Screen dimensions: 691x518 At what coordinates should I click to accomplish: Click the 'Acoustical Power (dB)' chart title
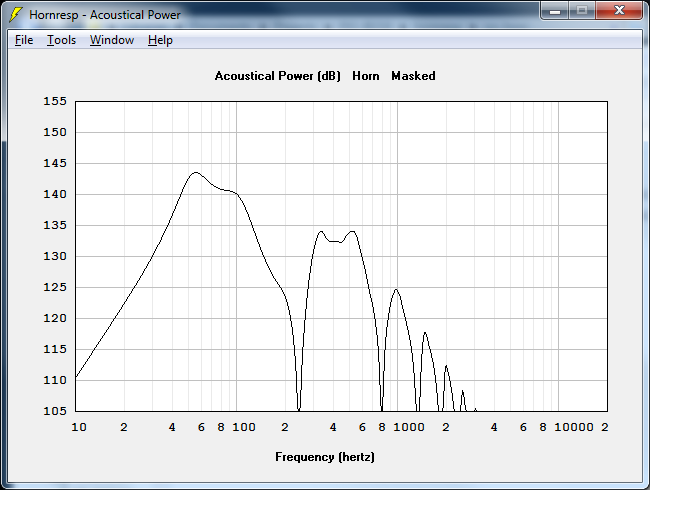pos(278,76)
